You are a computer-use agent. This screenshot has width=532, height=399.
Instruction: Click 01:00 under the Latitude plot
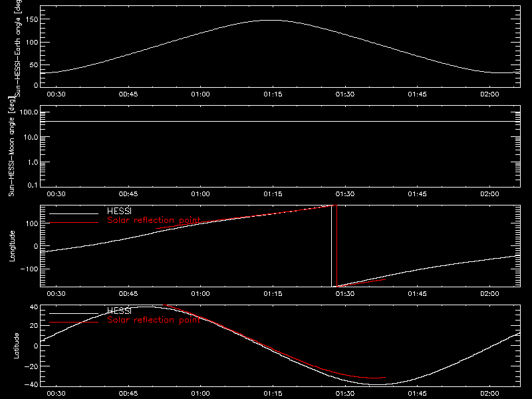(201, 394)
